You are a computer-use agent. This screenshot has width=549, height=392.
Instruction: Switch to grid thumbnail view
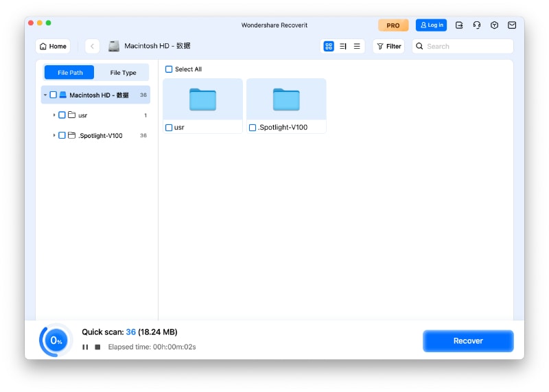pos(329,46)
